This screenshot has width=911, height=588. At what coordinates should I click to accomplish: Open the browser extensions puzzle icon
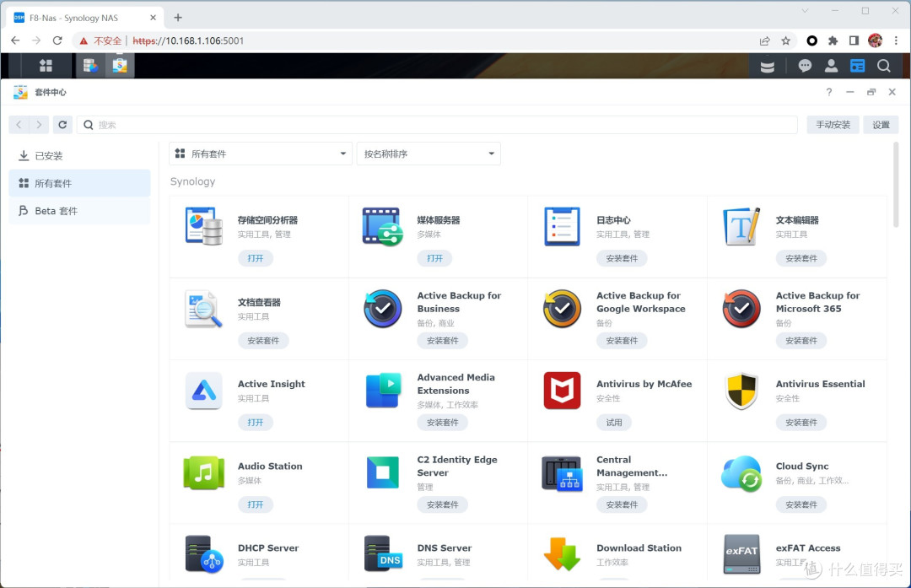coord(833,40)
